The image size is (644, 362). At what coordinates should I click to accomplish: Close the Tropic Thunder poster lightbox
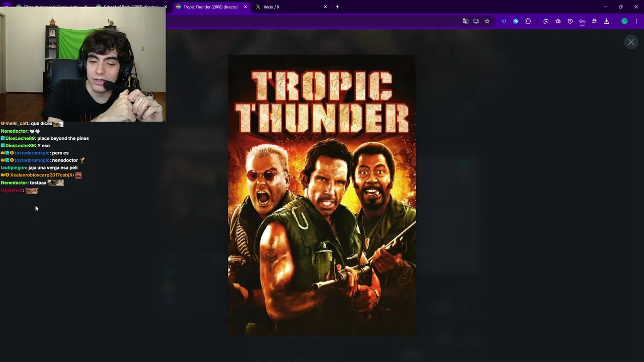(631, 42)
